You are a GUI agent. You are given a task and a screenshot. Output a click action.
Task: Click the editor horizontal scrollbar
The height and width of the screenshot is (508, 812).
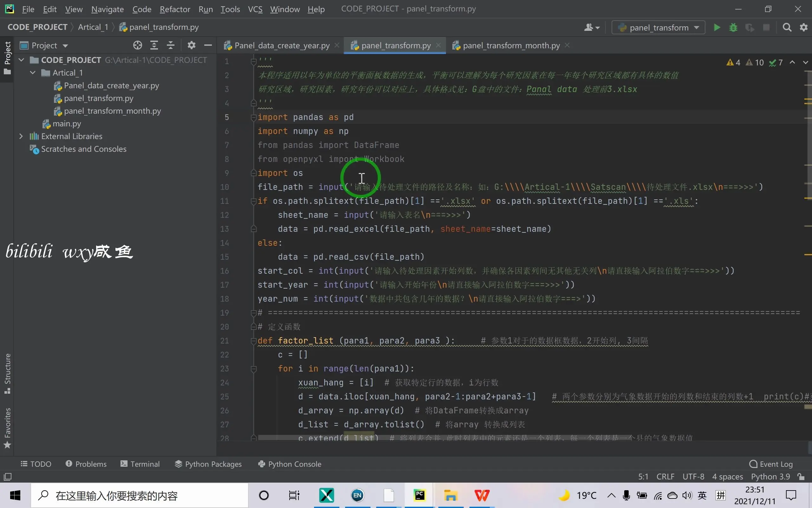pos(445,438)
